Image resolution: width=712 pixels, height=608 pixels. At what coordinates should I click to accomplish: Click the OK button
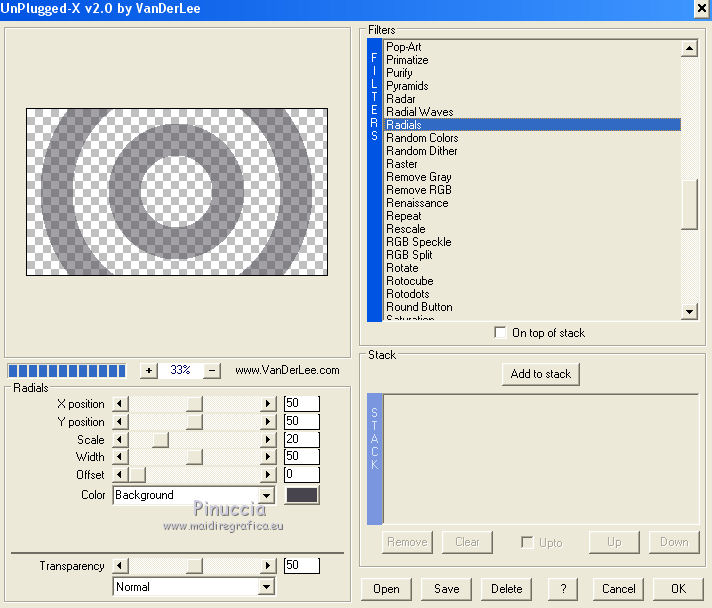(678, 589)
